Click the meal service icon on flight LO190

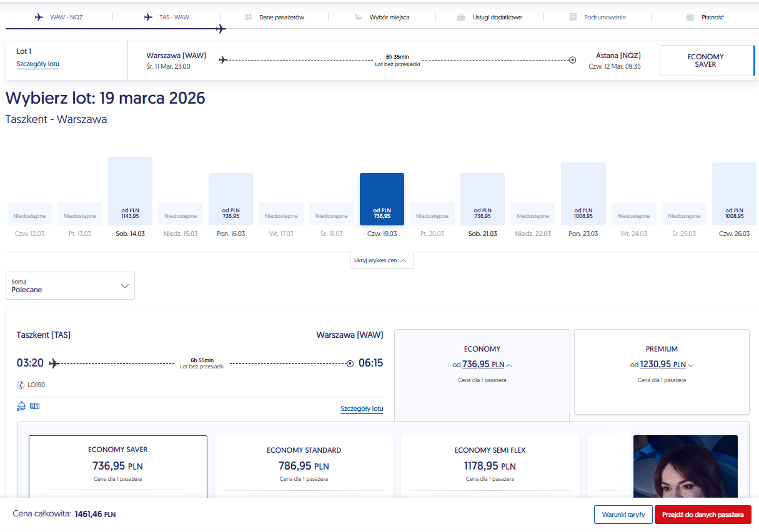(x=21, y=406)
